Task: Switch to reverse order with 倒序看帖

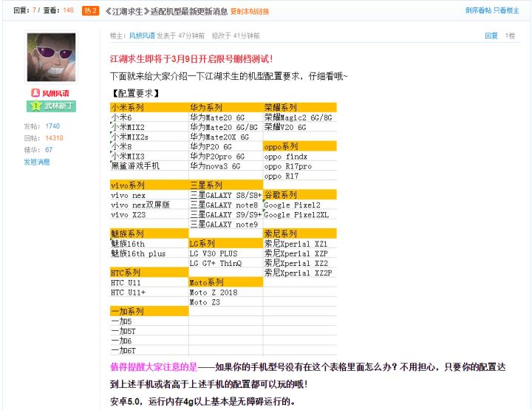Action: click(478, 10)
